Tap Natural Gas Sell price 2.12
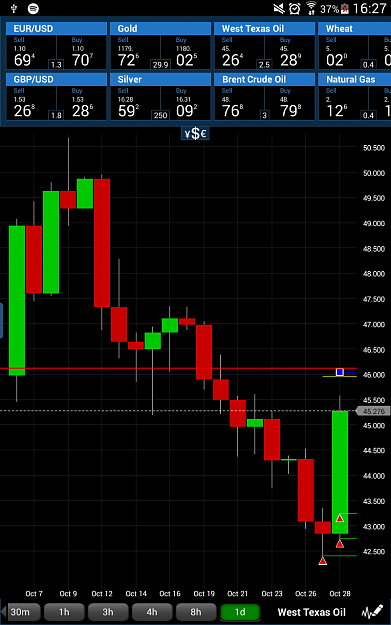The image size is (391, 625). [336, 107]
